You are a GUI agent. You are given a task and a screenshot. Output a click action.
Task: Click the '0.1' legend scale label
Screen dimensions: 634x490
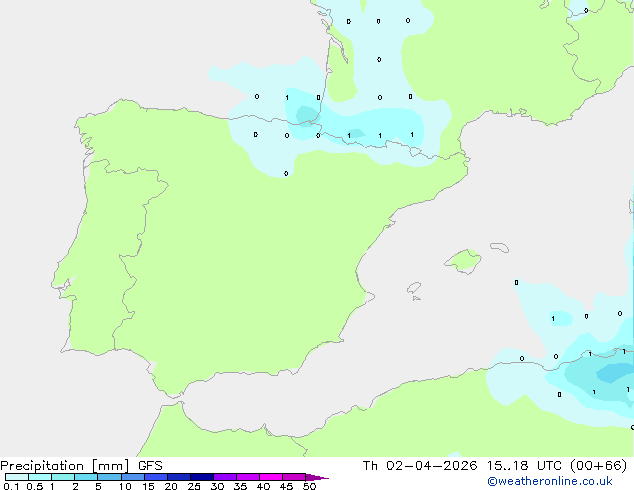(11, 486)
